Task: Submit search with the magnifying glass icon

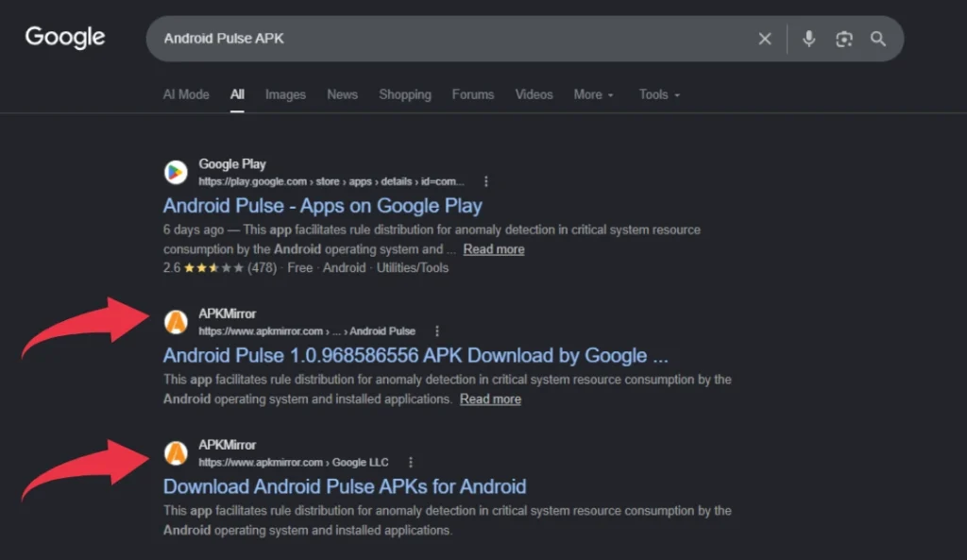Action: point(878,39)
